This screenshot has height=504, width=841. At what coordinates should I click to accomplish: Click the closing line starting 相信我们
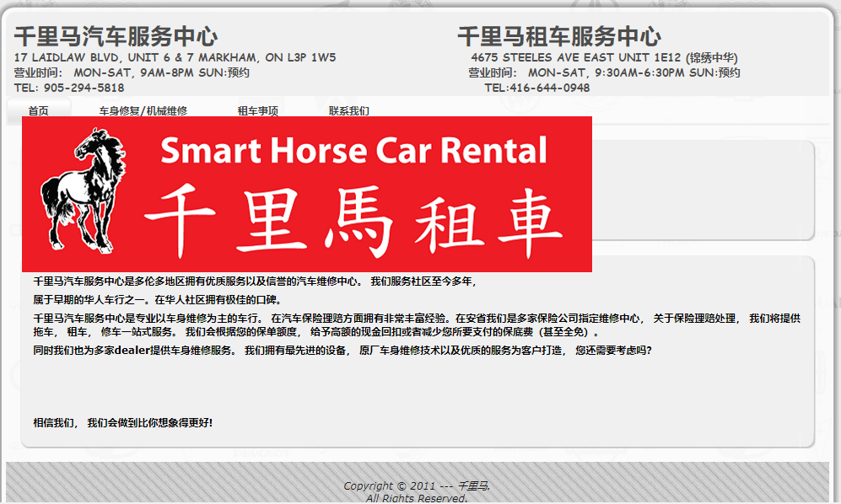122,422
